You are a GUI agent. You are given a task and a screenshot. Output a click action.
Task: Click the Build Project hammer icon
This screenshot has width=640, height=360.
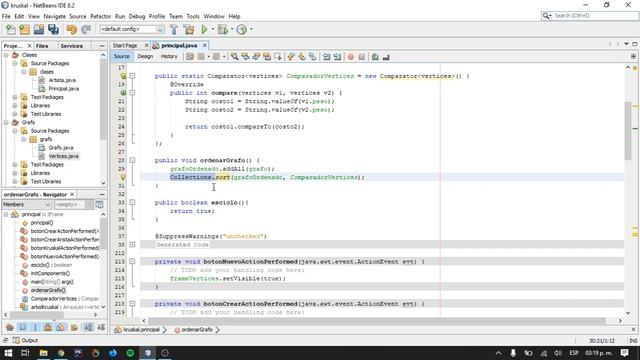pyautogui.click(x=174, y=29)
